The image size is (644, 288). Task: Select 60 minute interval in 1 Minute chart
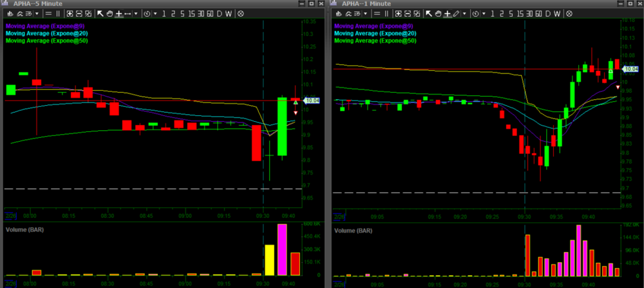(538, 13)
